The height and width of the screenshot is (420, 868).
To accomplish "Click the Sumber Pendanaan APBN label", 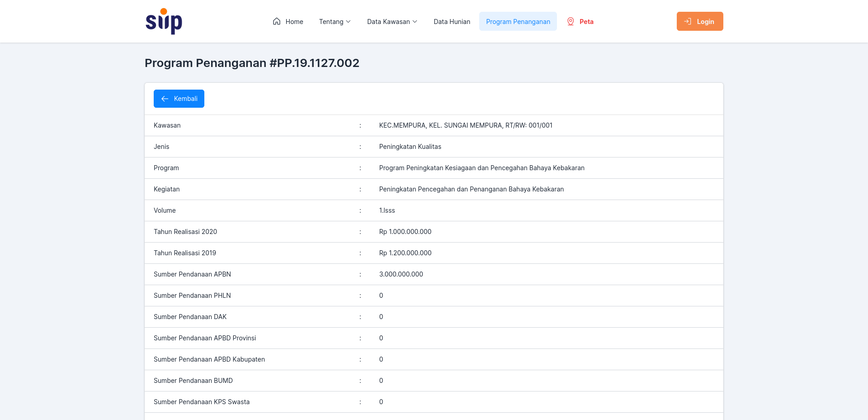I will pyautogui.click(x=192, y=274).
